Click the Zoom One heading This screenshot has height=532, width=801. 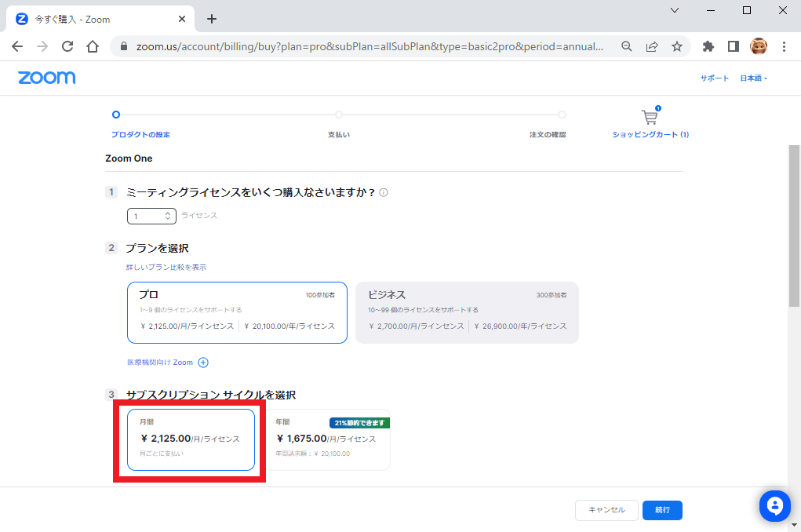pyautogui.click(x=129, y=159)
